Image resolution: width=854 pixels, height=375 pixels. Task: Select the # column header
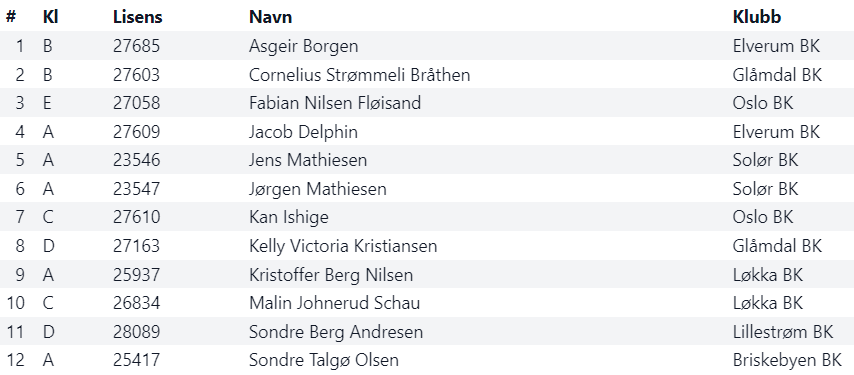[11, 17]
